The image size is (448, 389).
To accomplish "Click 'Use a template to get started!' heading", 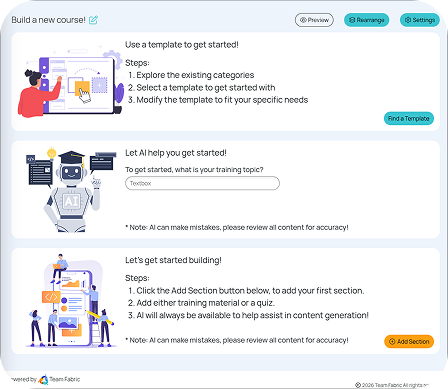I will (182, 45).
